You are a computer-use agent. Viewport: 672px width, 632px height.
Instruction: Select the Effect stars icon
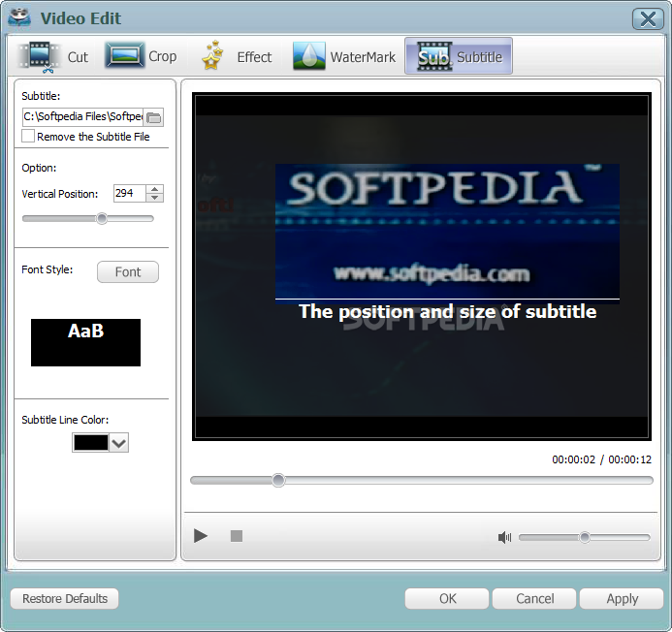(x=212, y=55)
